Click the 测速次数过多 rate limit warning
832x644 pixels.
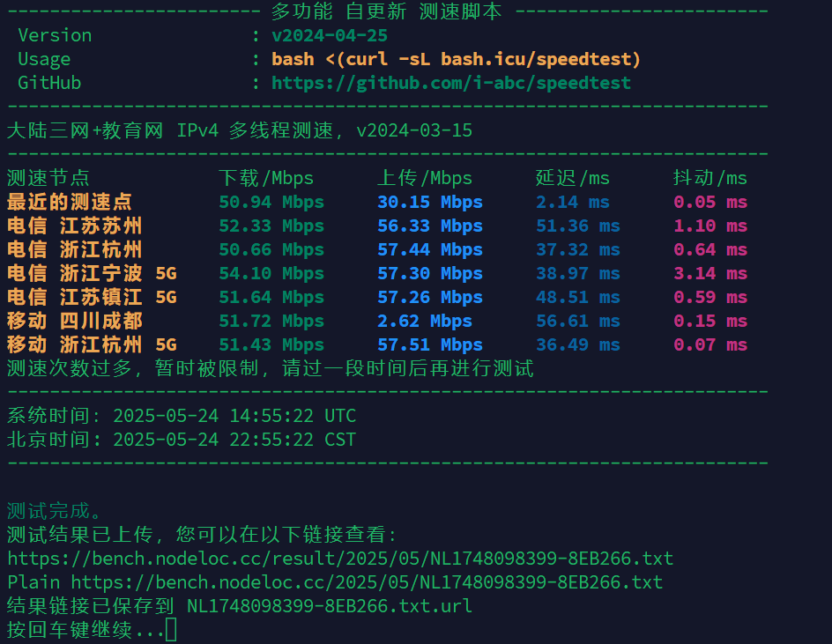pyautogui.click(x=270, y=368)
